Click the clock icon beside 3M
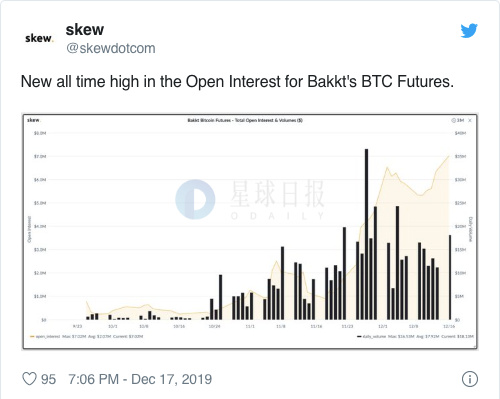The image size is (500, 399). click(453, 120)
